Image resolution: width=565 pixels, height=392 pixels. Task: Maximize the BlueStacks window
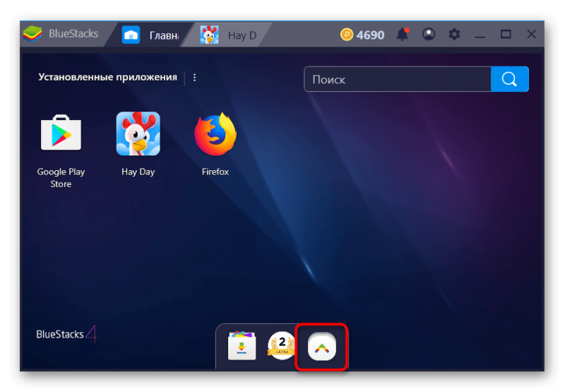coord(506,34)
